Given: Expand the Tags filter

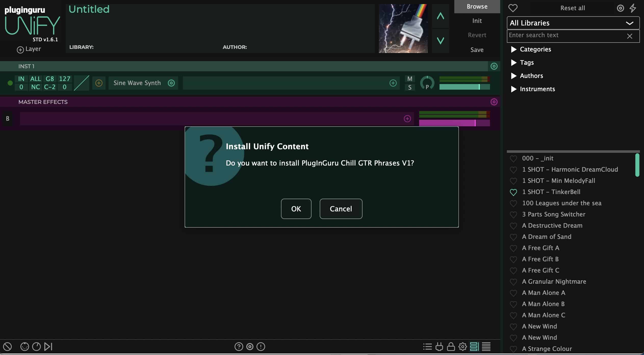Looking at the screenshot, I should (523, 62).
